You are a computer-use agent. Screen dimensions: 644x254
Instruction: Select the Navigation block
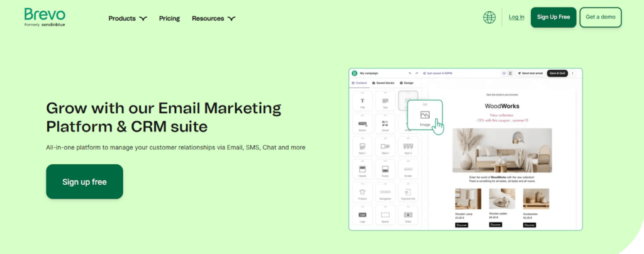click(x=386, y=192)
